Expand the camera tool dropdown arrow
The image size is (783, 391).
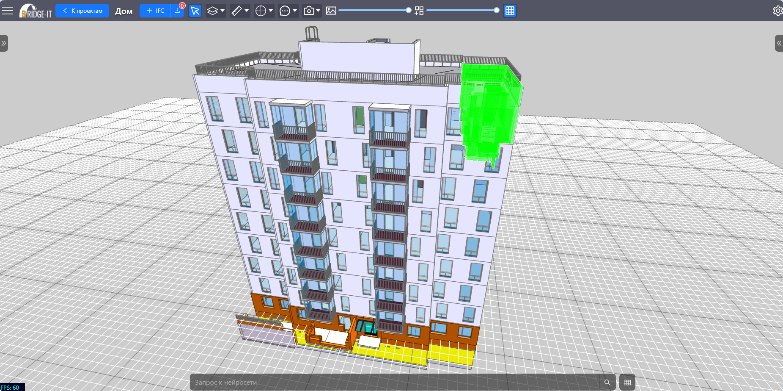tap(319, 10)
